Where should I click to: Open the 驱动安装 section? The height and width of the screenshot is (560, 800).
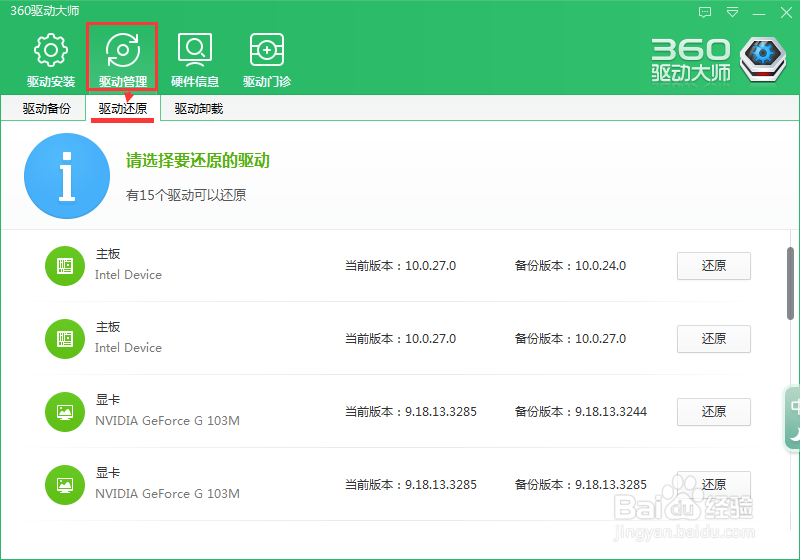(x=51, y=60)
